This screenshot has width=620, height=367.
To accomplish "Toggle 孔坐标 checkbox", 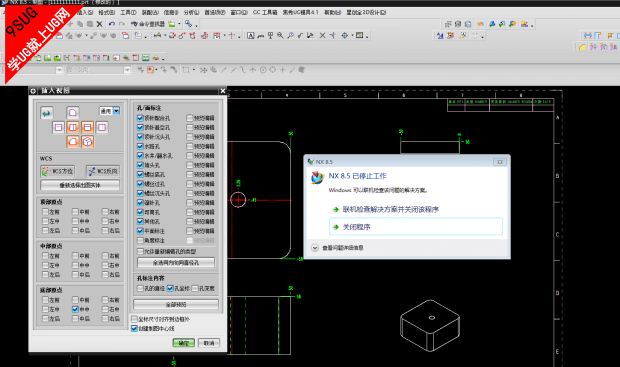I will click(170, 288).
